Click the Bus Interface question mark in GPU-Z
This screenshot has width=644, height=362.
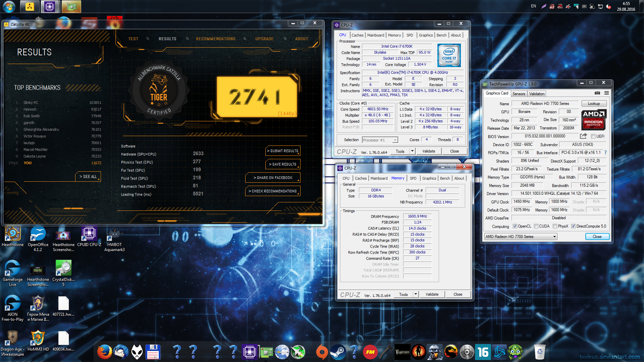pos(605,153)
